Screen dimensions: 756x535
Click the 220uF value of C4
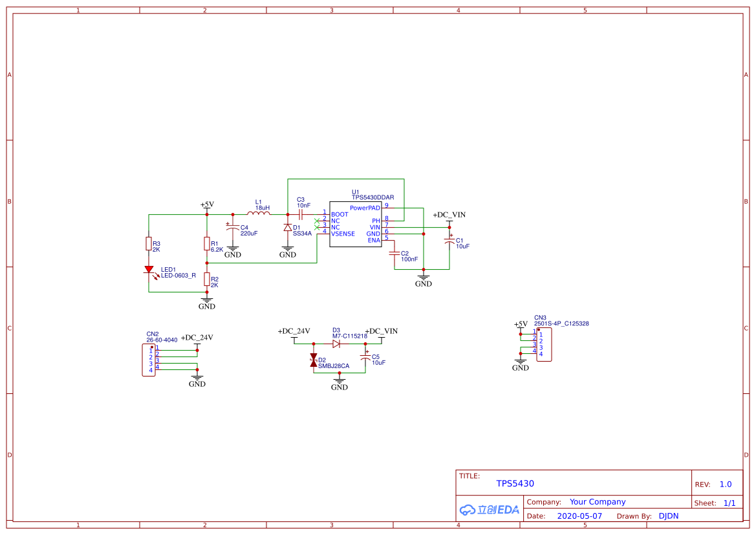[249, 234]
